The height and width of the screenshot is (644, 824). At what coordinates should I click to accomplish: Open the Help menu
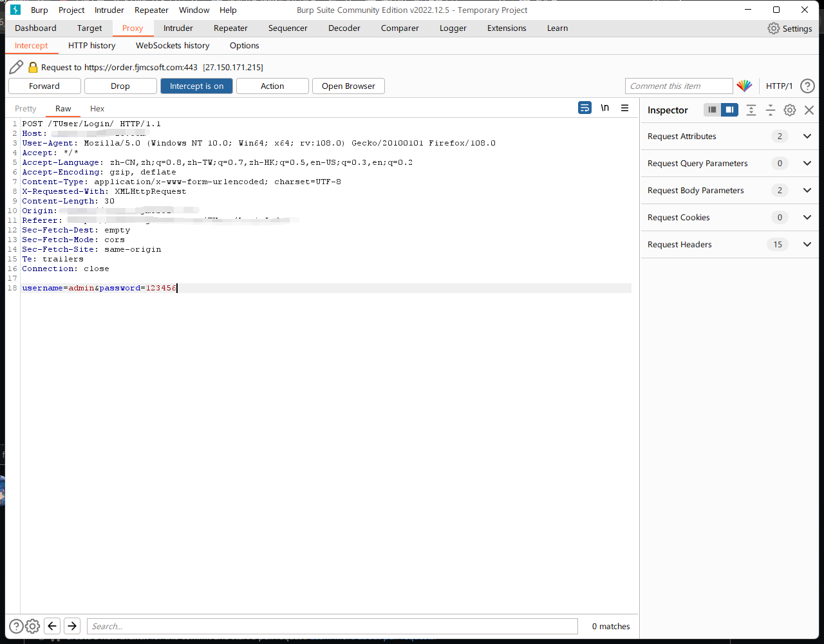(228, 10)
